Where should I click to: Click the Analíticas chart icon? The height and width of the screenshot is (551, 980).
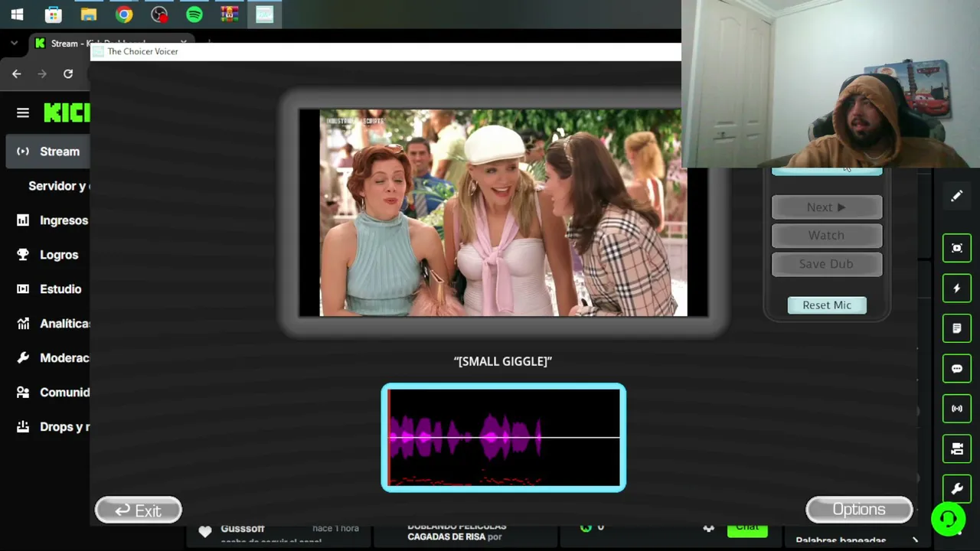pyautogui.click(x=23, y=324)
